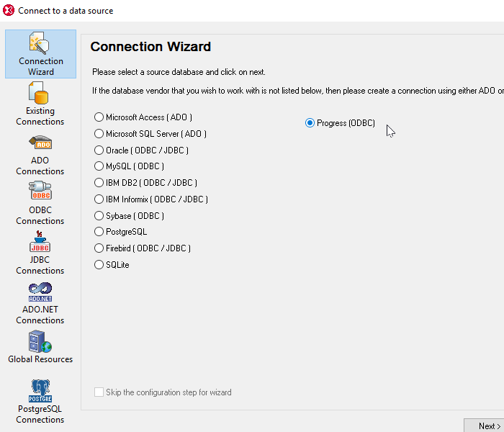
Task: Select Oracle (ODBC / JDBC) option
Action: [99, 150]
